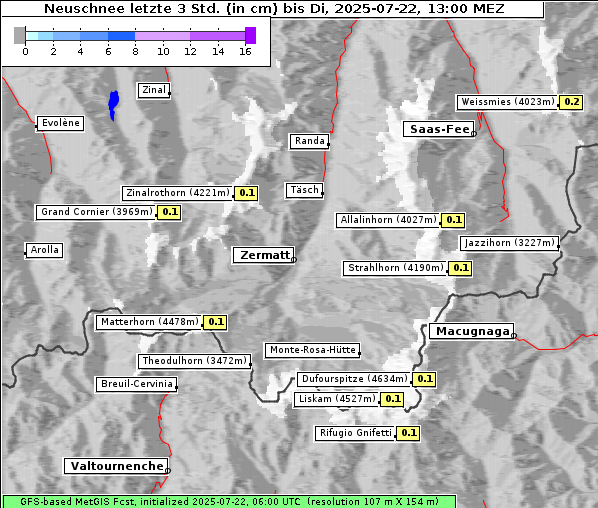Select the Allalinhorn (4027m) label
The height and width of the screenshot is (508, 598).
[x=388, y=220]
